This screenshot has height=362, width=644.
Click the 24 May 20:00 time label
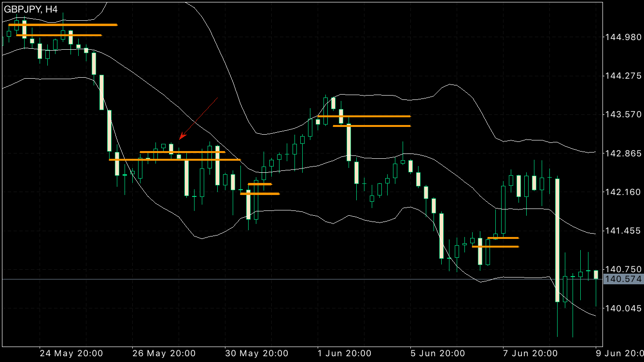point(70,353)
